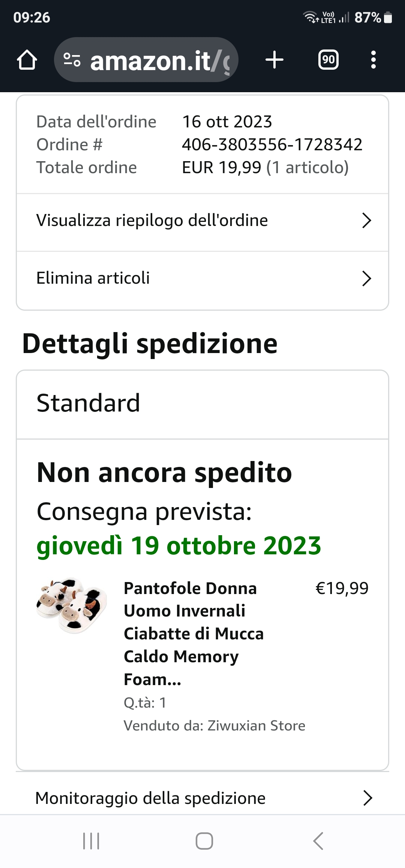Open the browser three-dot menu

pos(373,60)
